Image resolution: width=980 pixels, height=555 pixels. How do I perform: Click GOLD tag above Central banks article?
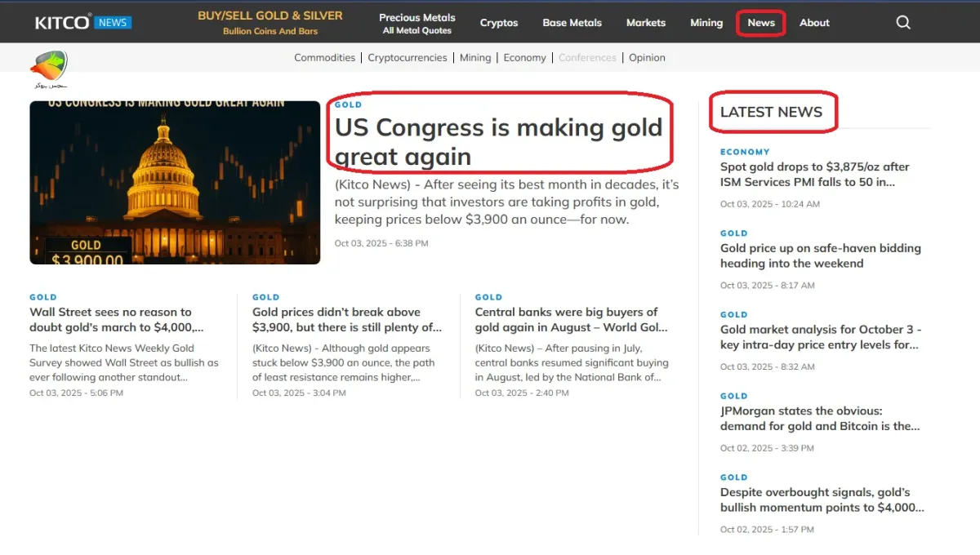click(489, 298)
